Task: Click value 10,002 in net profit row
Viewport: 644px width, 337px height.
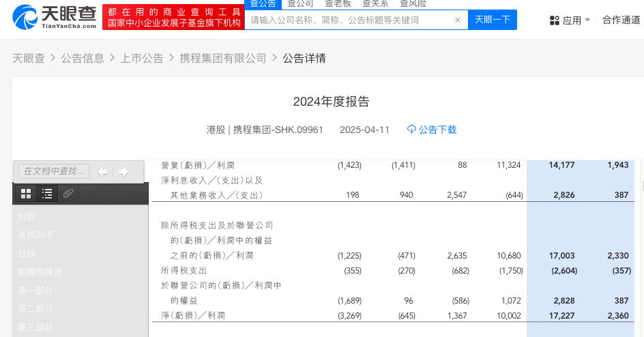Action: pos(508,316)
